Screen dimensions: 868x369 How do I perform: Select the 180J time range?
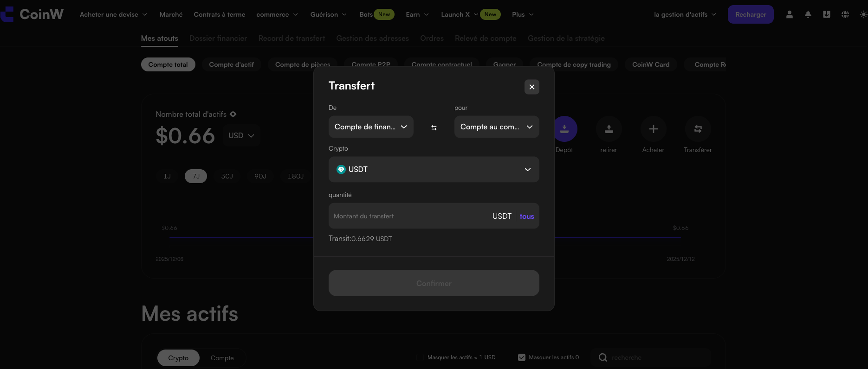click(296, 176)
